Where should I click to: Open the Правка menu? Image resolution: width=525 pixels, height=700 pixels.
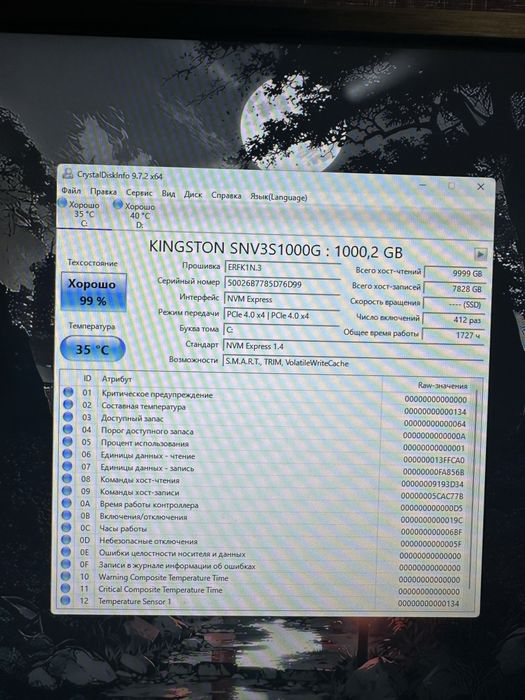tap(103, 192)
